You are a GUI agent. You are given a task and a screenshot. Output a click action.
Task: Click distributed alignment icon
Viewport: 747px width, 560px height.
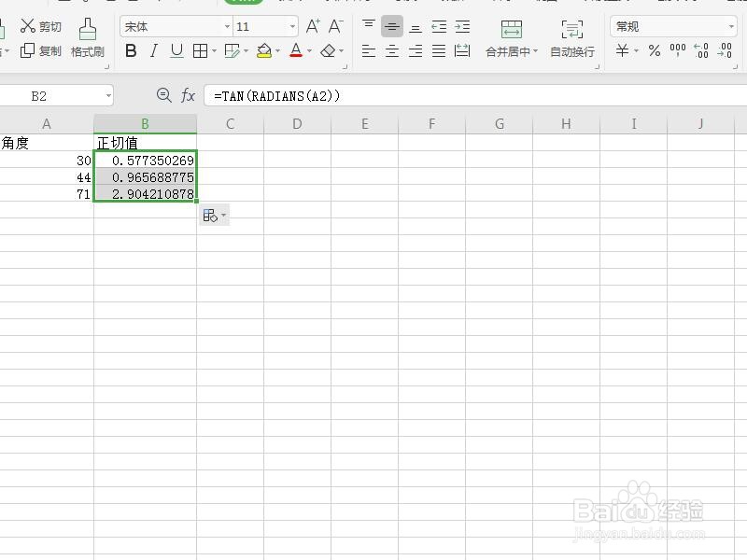click(462, 50)
